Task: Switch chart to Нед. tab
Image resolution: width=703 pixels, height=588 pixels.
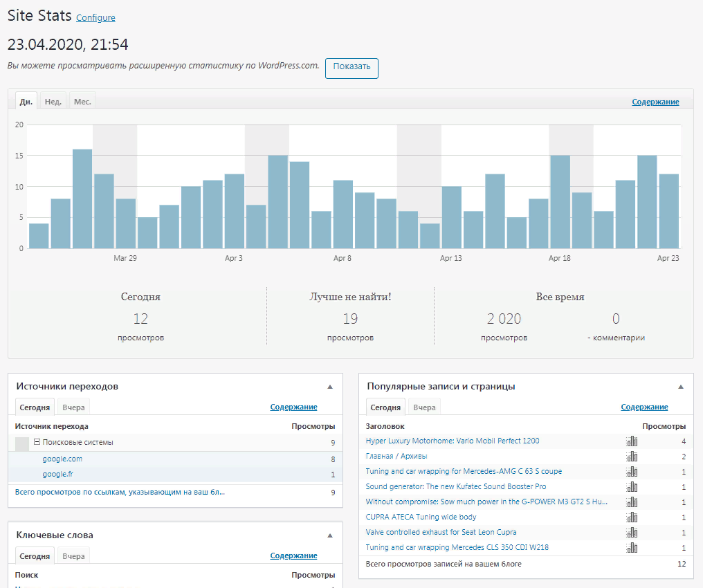Action: (x=53, y=102)
